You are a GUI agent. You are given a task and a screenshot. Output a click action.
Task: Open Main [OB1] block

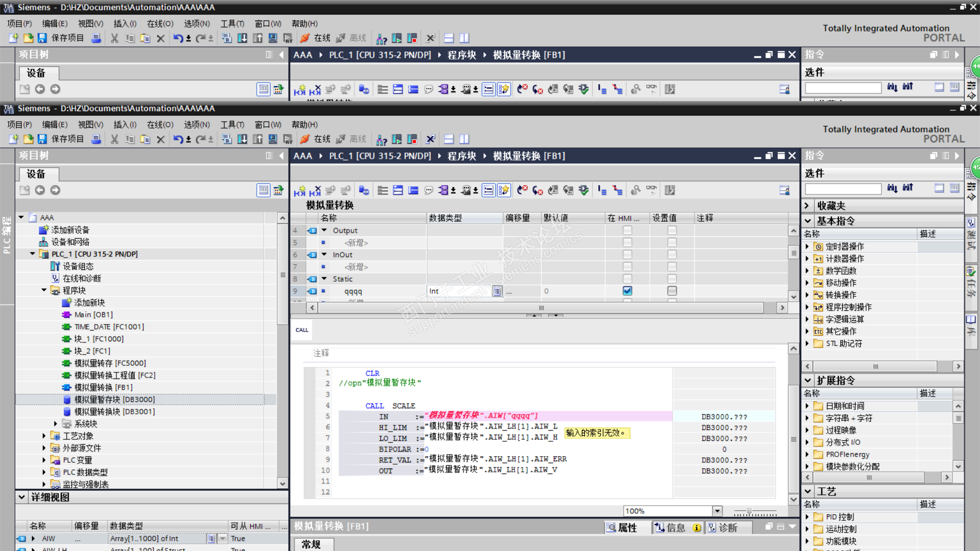pos(93,314)
